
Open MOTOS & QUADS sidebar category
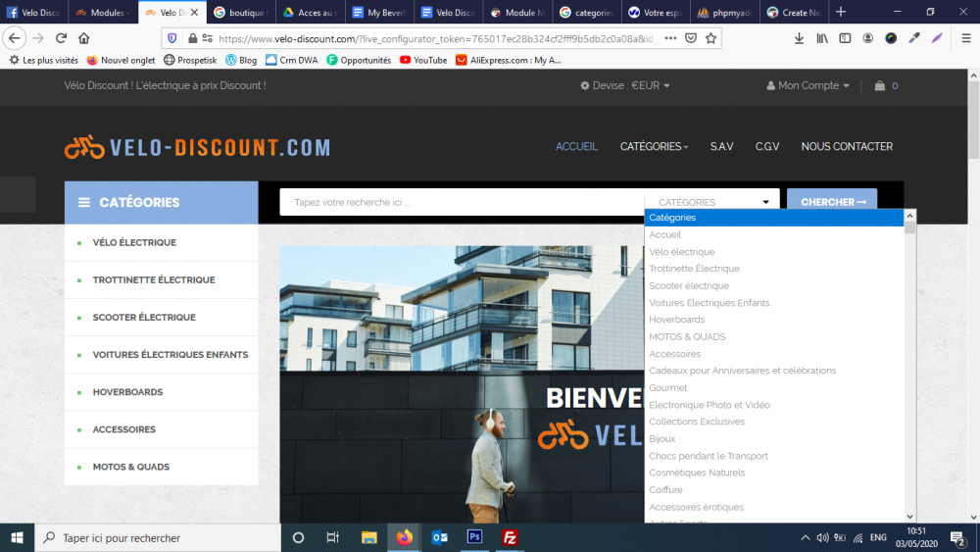click(130, 467)
